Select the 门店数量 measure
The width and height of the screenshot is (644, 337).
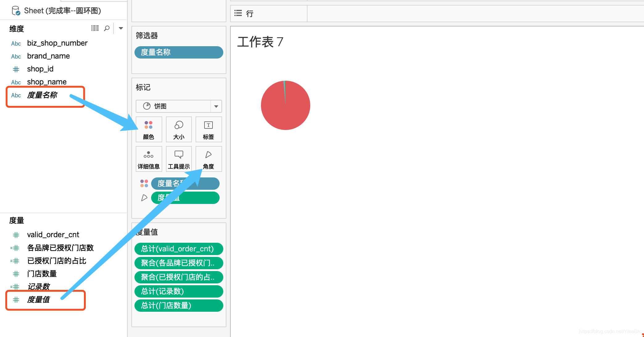tap(42, 274)
